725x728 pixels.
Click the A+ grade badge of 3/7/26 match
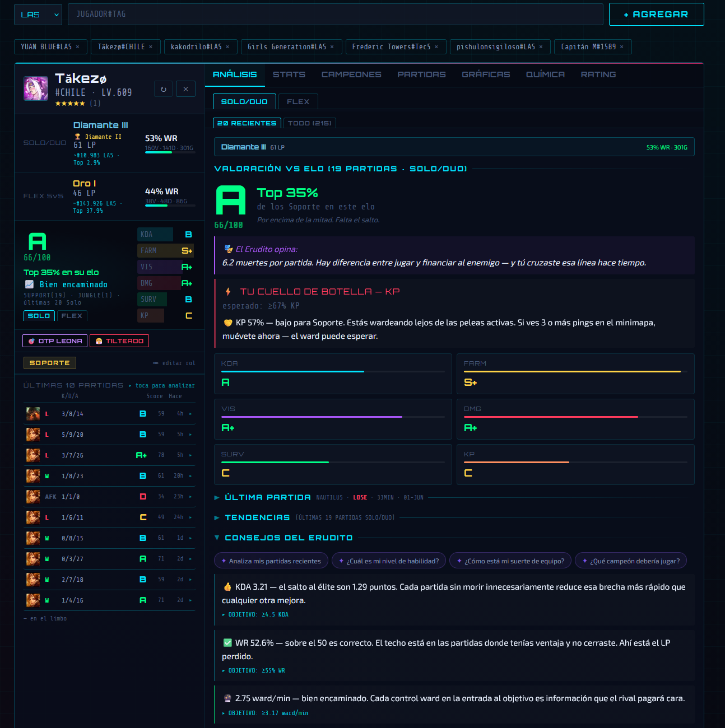141,455
